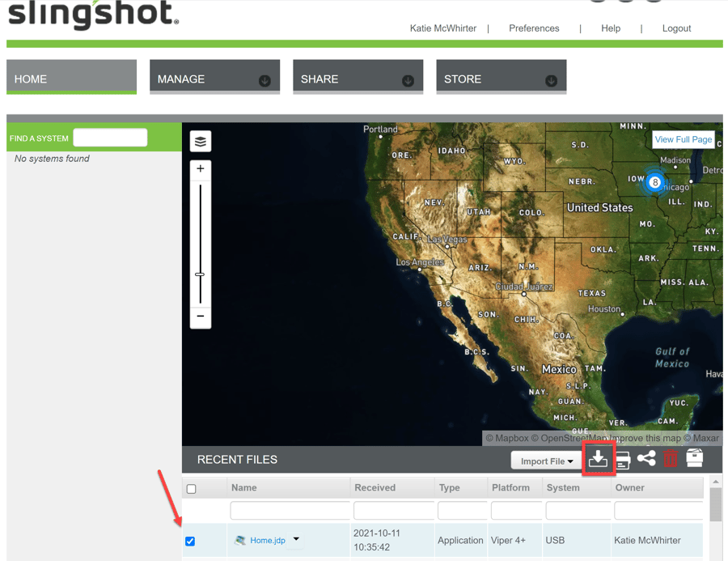Click the blue cluster marker labeled 8
The width and height of the screenshot is (728, 561).
654,182
